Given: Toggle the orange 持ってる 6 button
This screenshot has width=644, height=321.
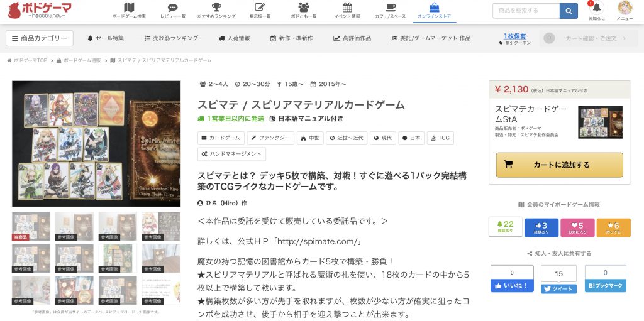Looking at the screenshot, I should pyautogui.click(x=614, y=228).
